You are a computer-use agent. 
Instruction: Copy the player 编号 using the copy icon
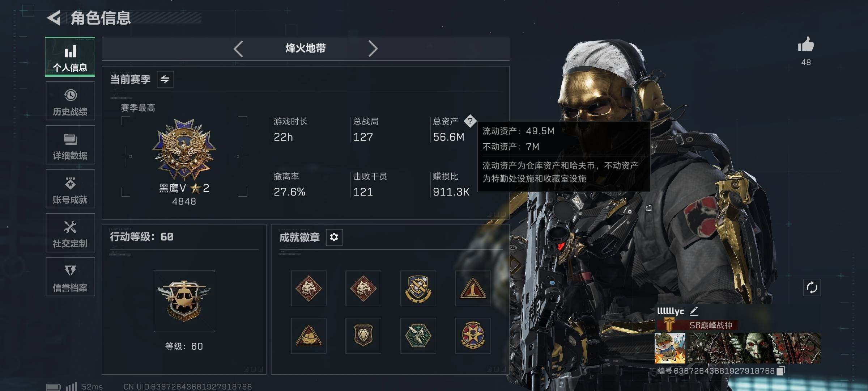pyautogui.click(x=780, y=371)
